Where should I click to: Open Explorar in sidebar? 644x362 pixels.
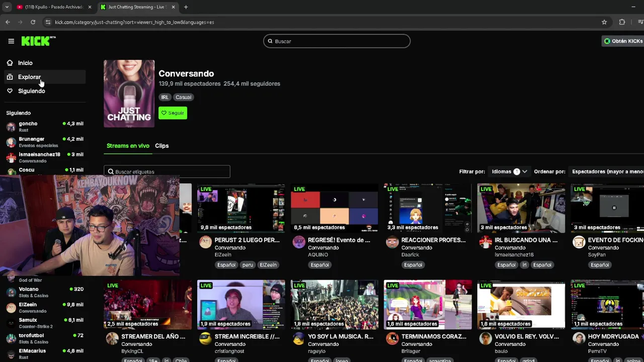(45, 77)
